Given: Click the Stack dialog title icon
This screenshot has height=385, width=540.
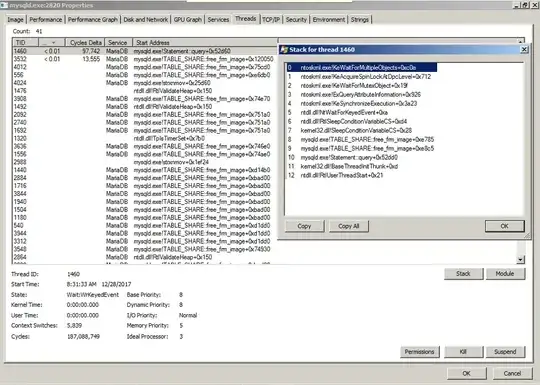Looking at the screenshot, I should coord(284,50).
